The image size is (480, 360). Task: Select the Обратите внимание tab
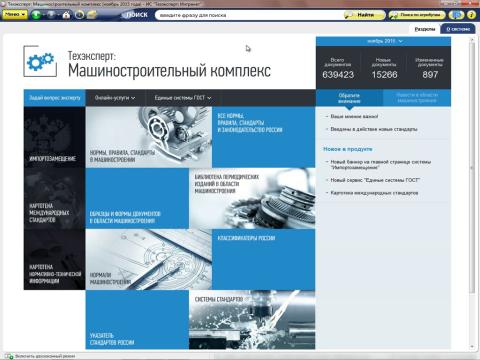click(349, 98)
